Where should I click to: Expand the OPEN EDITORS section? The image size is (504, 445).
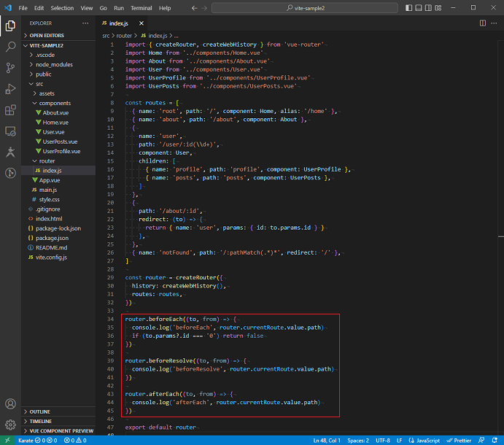(58, 35)
